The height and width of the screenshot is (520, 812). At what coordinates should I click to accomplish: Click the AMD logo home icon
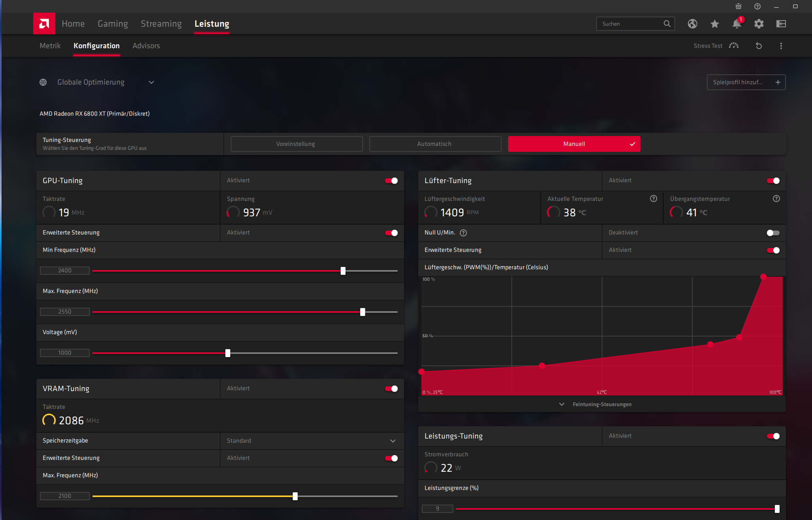[44, 24]
